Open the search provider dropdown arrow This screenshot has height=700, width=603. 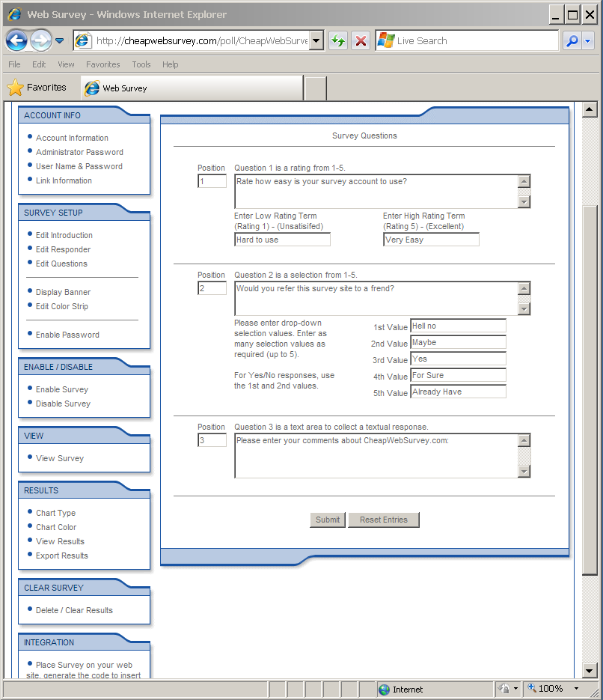588,41
